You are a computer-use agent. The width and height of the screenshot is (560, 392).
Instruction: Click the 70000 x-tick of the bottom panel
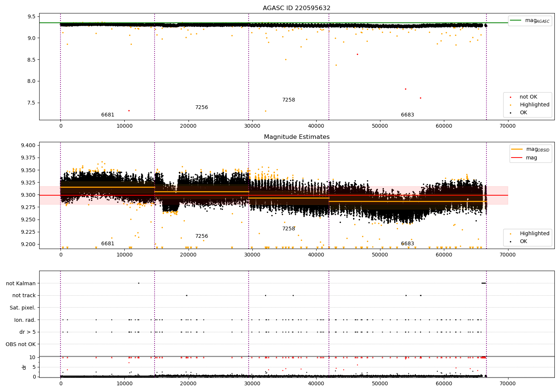click(x=508, y=383)
